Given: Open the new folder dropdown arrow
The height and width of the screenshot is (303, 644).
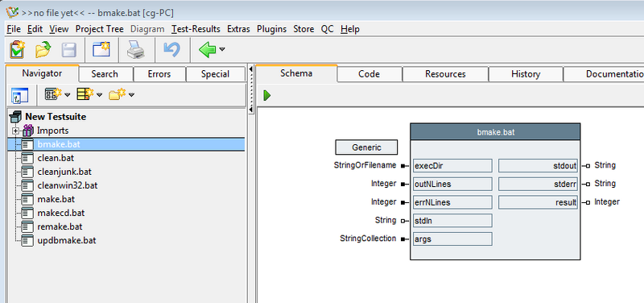Looking at the screenshot, I should point(131,95).
